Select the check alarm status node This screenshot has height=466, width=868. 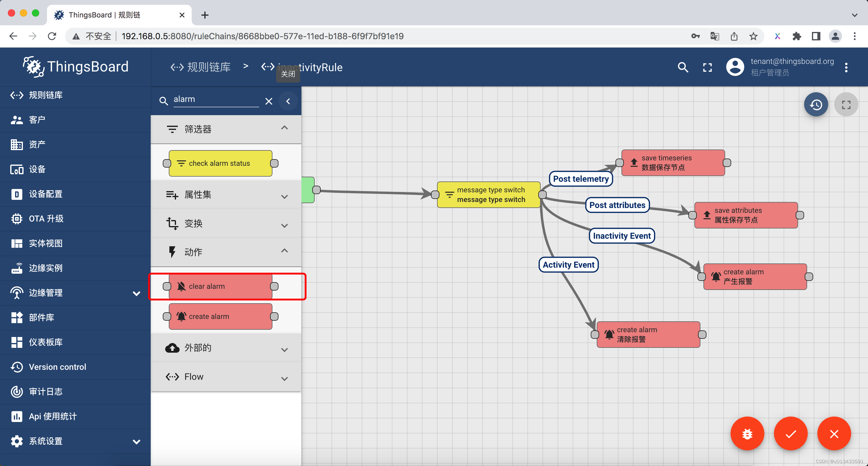pos(220,163)
